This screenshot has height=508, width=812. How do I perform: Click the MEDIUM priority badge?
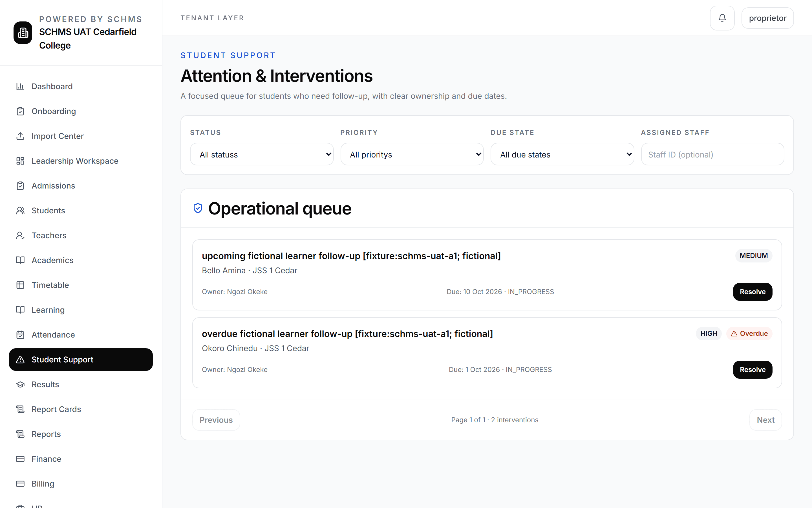[x=754, y=256]
